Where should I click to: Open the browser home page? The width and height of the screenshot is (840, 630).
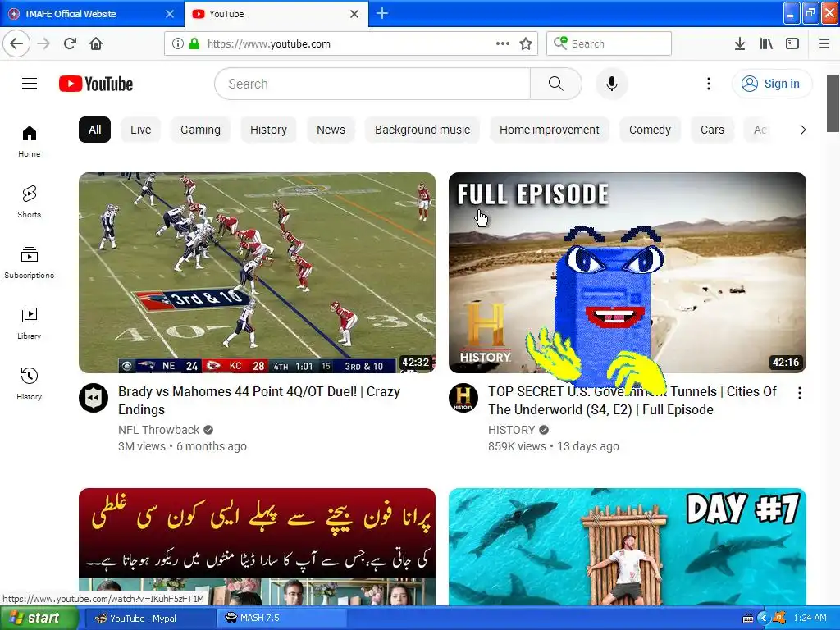pos(96,43)
